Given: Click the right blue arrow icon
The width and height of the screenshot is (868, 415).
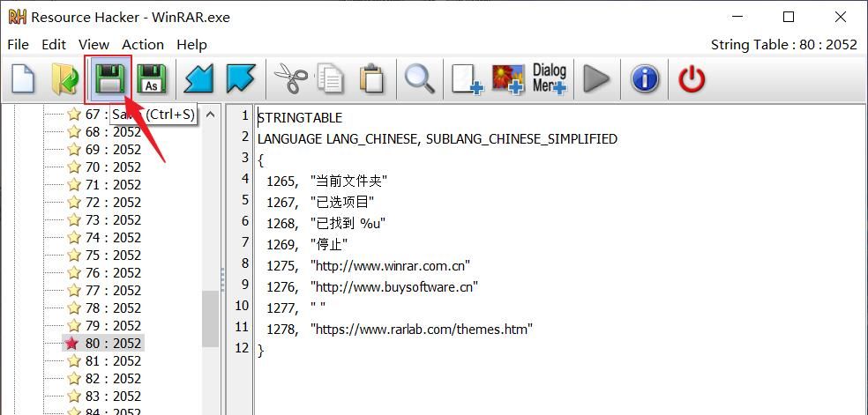Looking at the screenshot, I should click(x=241, y=79).
